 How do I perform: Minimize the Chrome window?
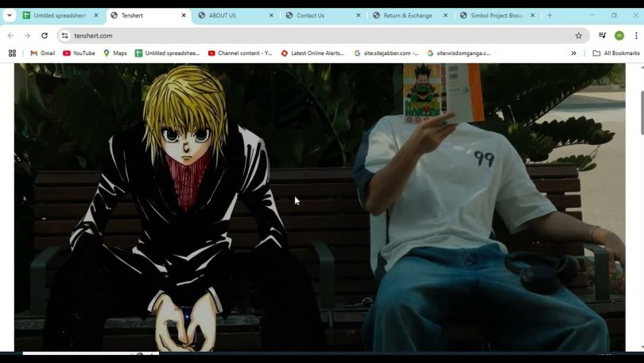pyautogui.click(x=592, y=15)
